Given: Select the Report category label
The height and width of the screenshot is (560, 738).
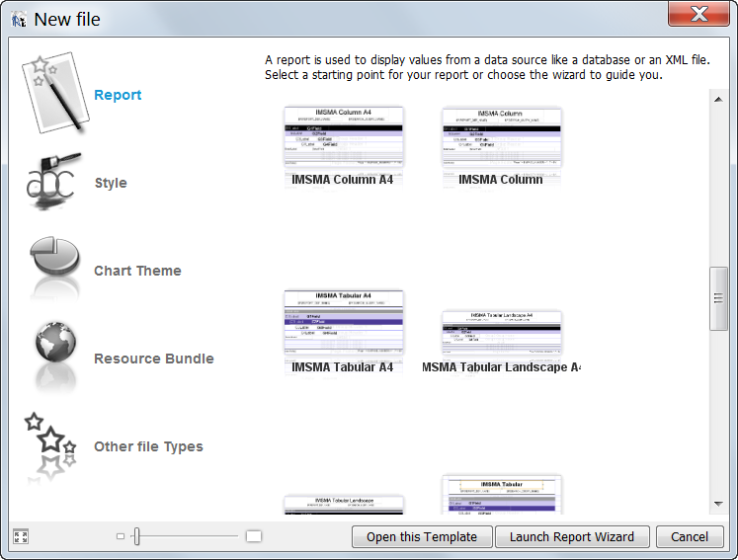Looking at the screenshot, I should 118,95.
